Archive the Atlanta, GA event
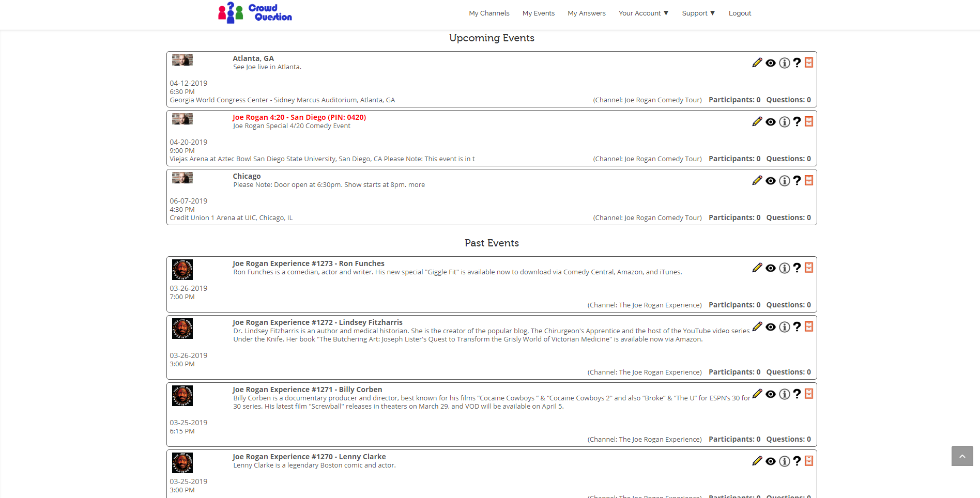The height and width of the screenshot is (498, 980). pos(809,63)
